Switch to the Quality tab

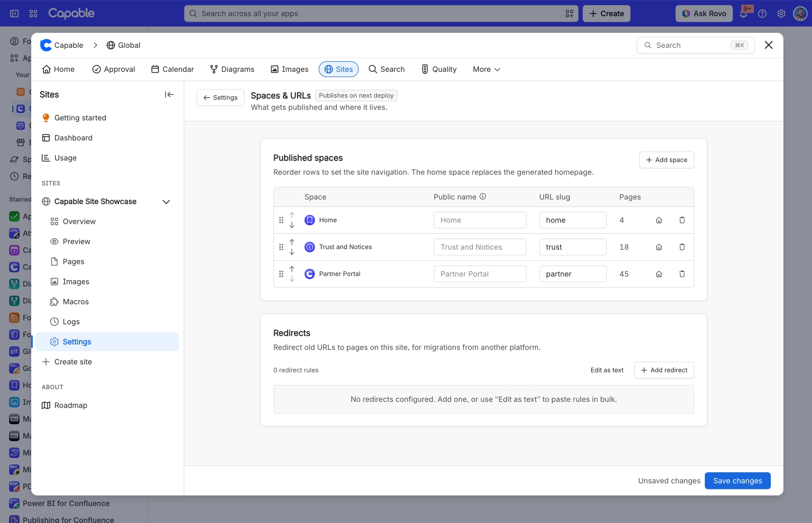pyautogui.click(x=439, y=69)
